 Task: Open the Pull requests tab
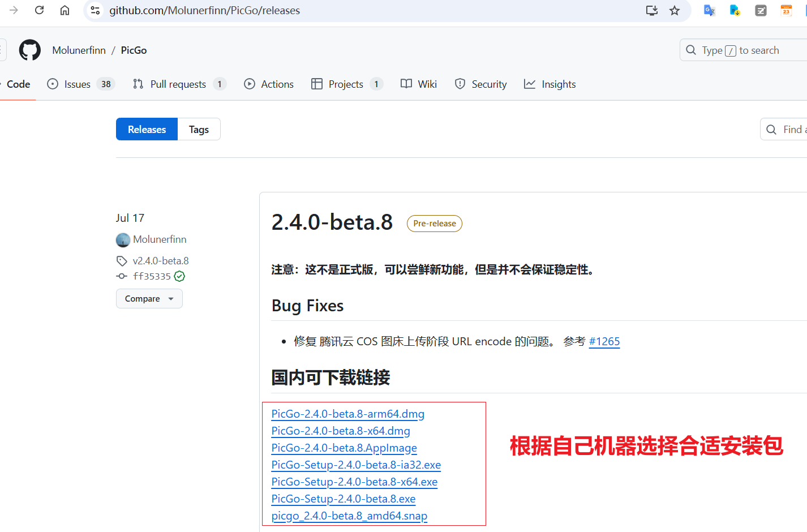pos(179,84)
